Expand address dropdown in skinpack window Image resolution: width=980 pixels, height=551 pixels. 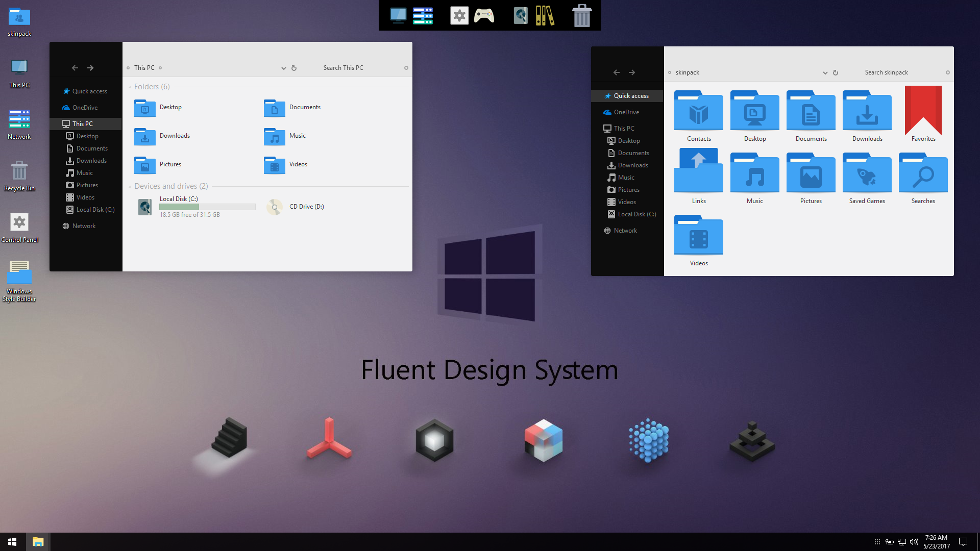pyautogui.click(x=825, y=72)
